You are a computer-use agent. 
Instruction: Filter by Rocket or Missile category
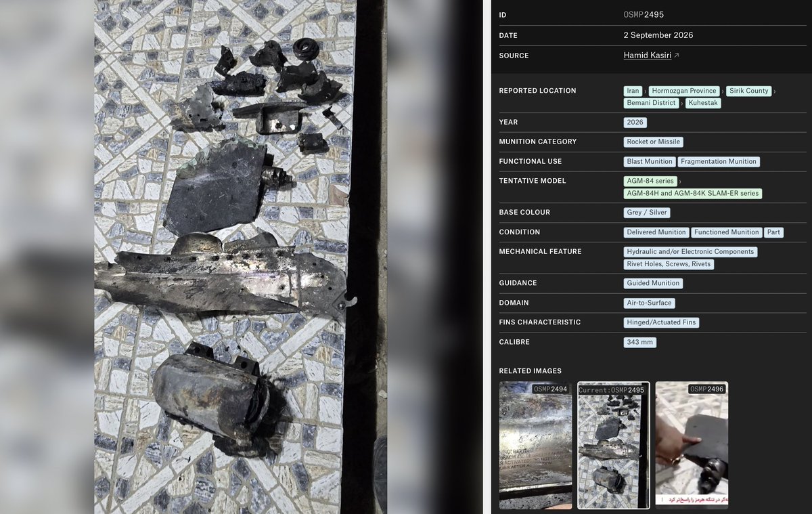[654, 142]
